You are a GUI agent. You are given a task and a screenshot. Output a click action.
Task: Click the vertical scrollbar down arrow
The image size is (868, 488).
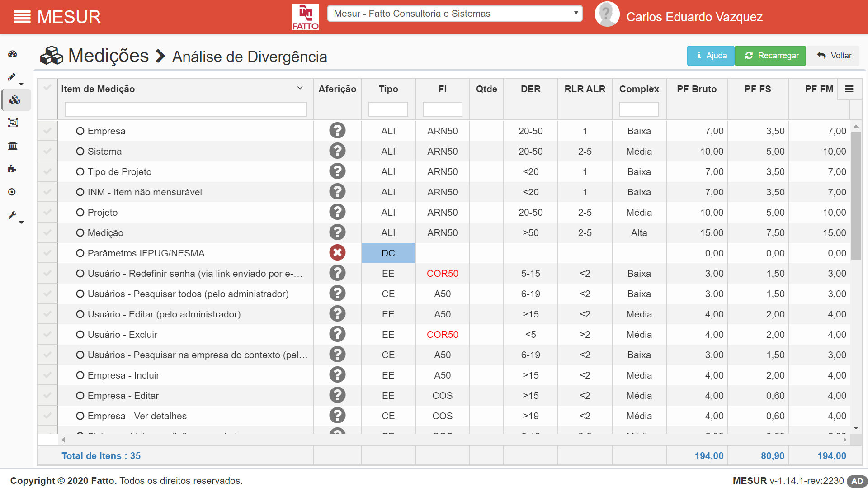coord(856,428)
